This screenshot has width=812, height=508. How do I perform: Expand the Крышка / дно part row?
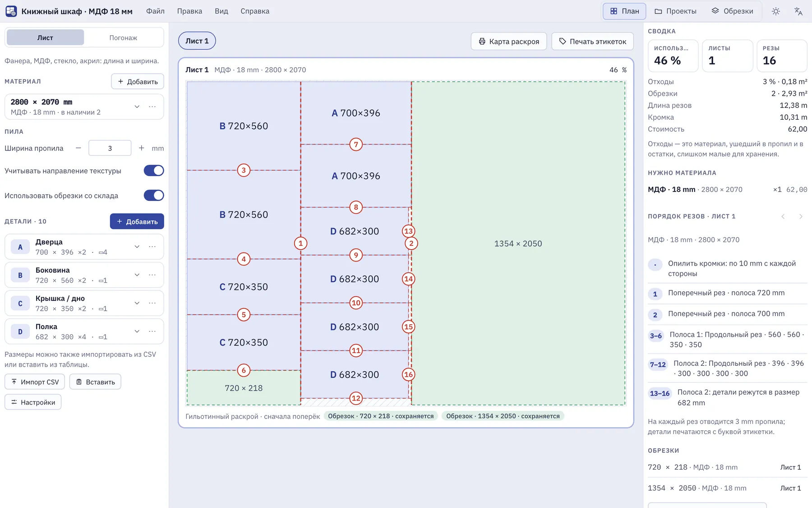[x=137, y=303]
